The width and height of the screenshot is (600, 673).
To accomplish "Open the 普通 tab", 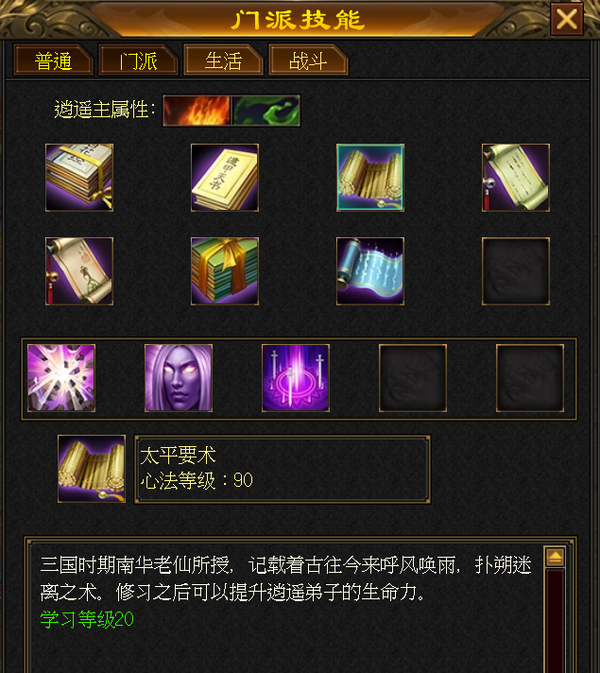I will (53, 60).
